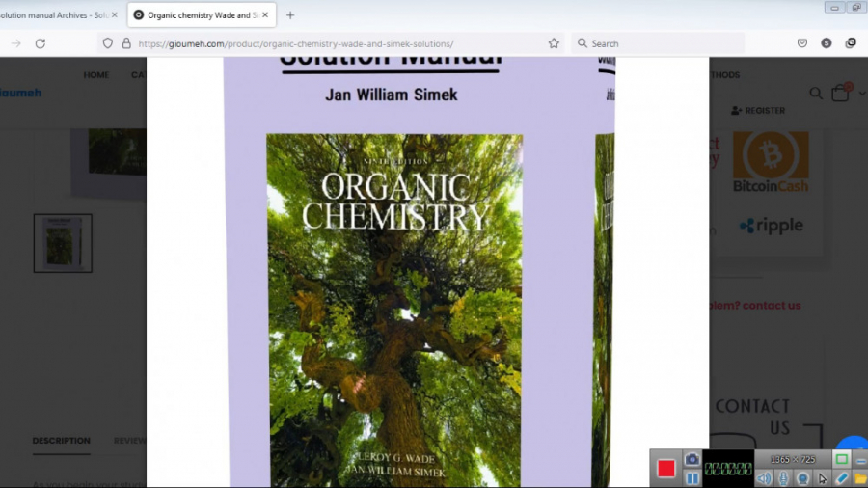This screenshot has height=488, width=868.
Task: Bookmark this page with the star
Action: 554,43
